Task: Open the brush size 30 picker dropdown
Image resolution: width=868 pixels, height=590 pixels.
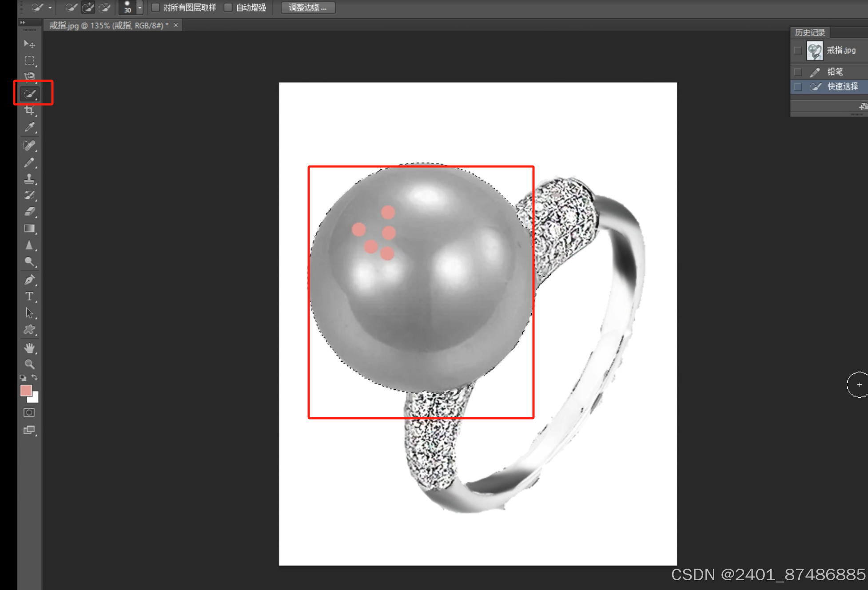Action: tap(139, 8)
